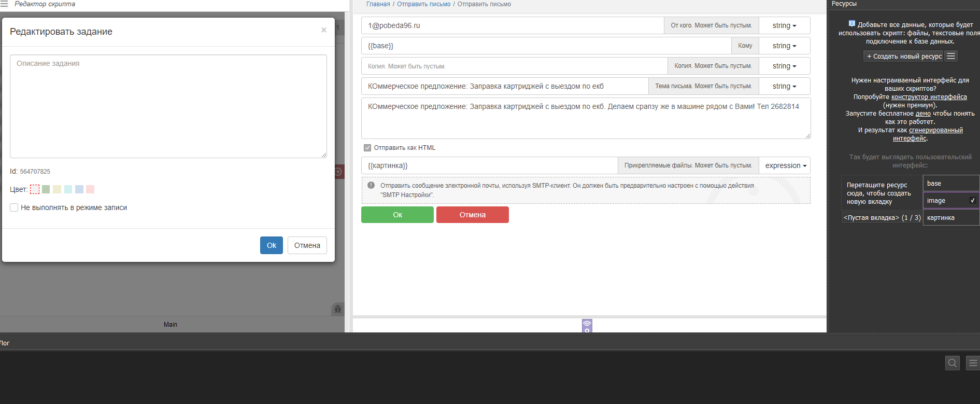The width and height of the screenshot is (980, 404).
Task: Open resources menu next to create button
Action: [950, 56]
